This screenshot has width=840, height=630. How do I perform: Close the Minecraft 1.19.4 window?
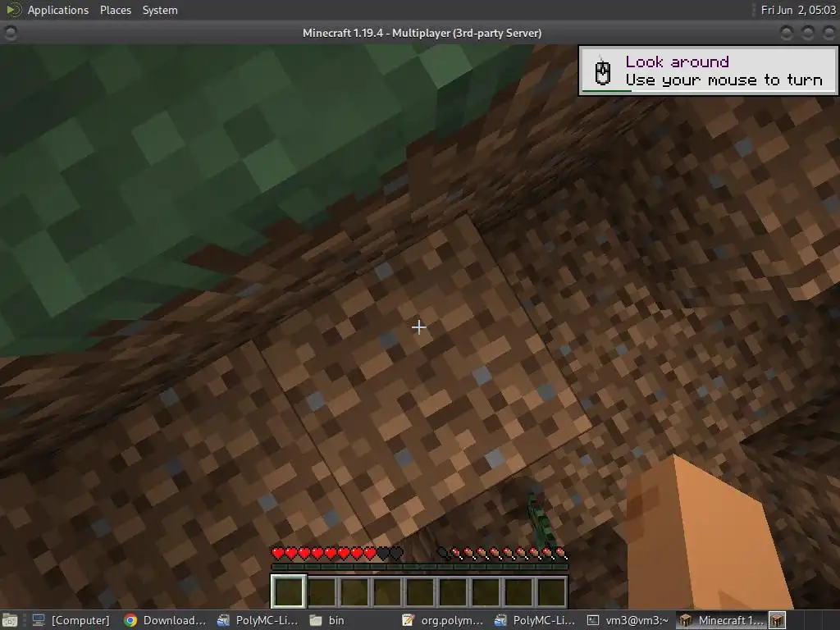tap(829, 33)
